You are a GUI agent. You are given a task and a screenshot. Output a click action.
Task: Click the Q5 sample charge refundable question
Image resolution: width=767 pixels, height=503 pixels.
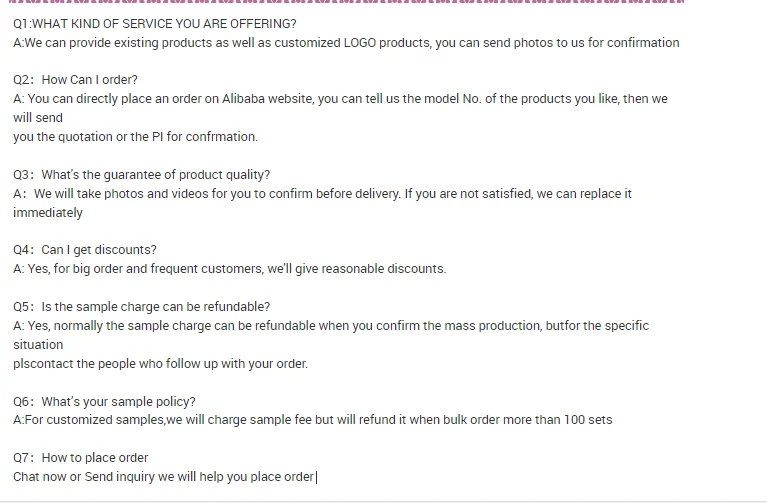pos(141,307)
